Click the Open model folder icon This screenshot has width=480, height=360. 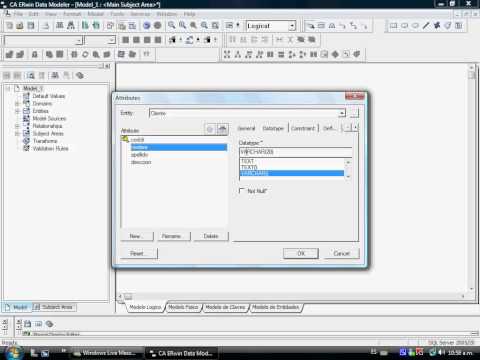tap(20, 26)
